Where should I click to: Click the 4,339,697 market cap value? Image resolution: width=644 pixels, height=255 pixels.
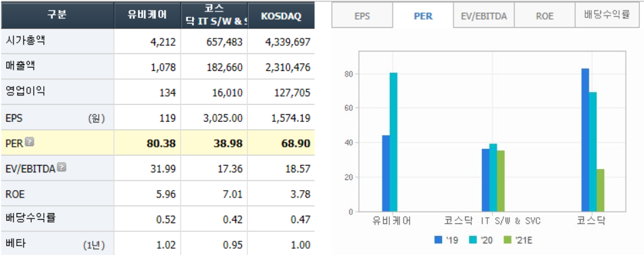(x=287, y=42)
